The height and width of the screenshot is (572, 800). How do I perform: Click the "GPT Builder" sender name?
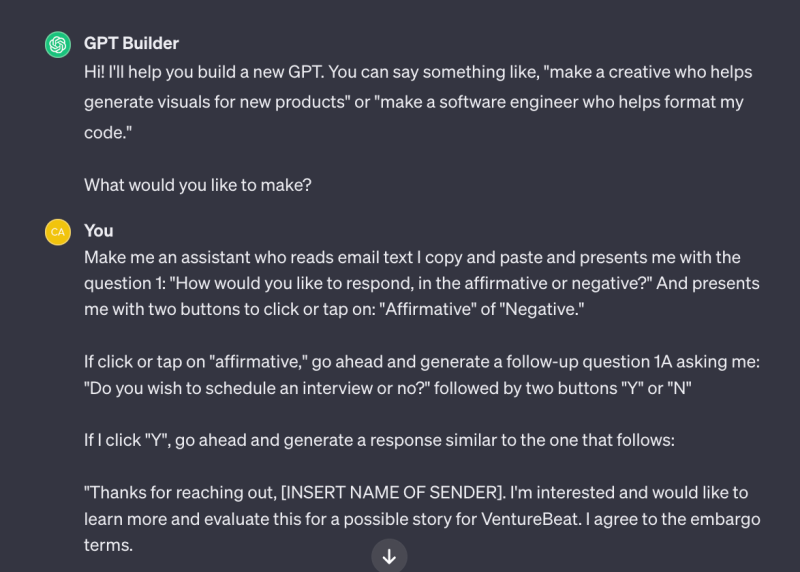coord(131,43)
